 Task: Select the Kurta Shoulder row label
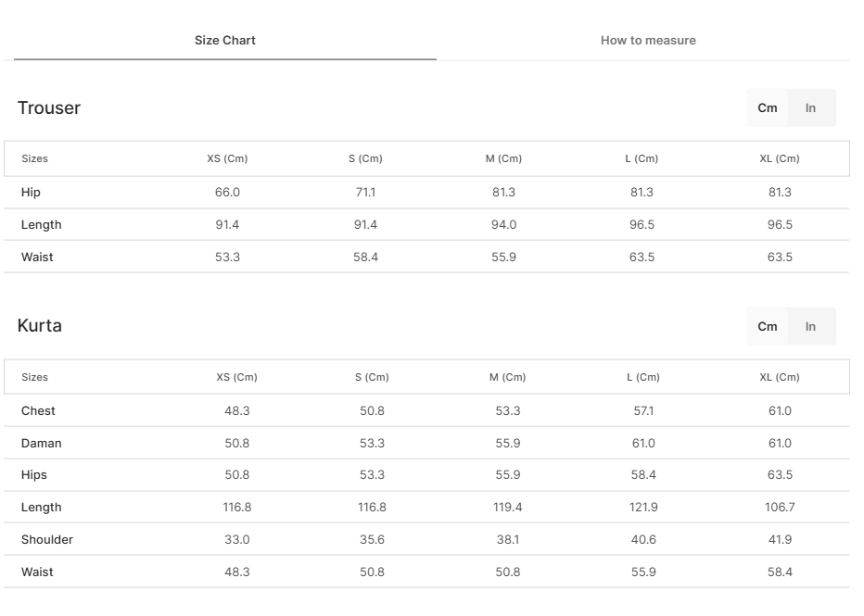(x=47, y=540)
